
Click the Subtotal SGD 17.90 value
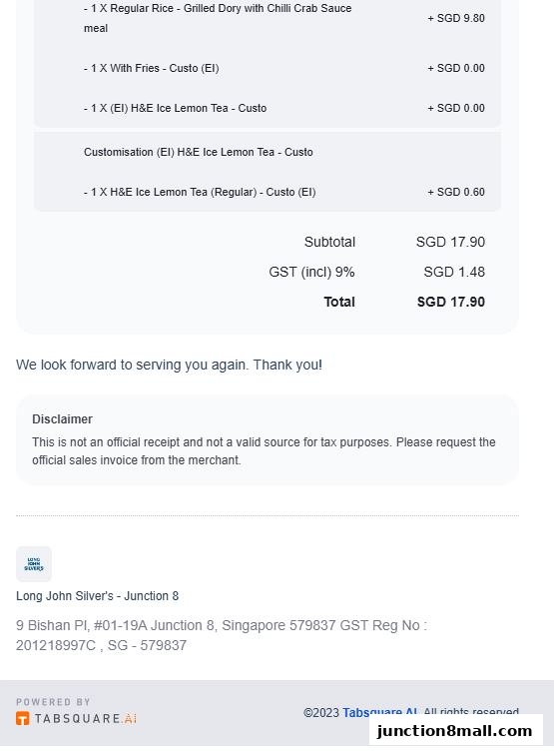point(450,242)
